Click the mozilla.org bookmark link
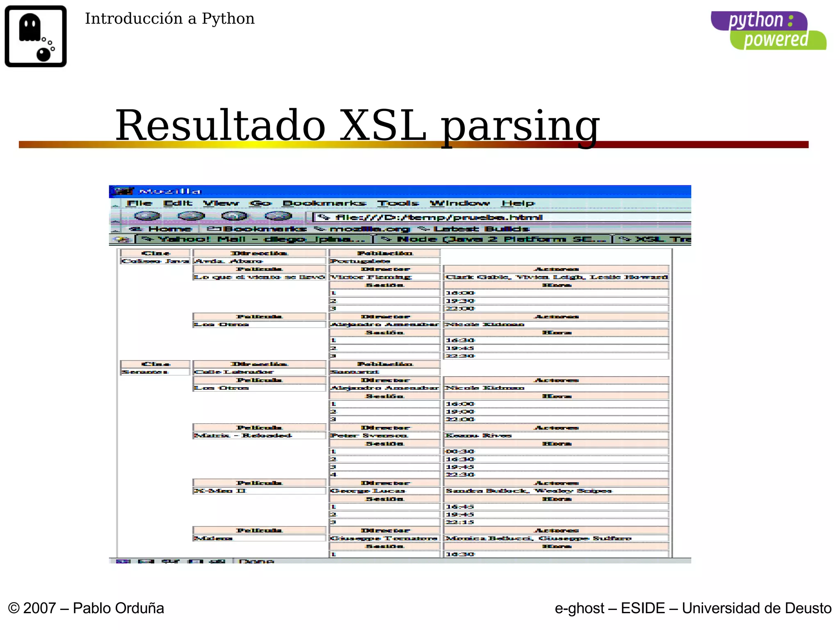Screen dimensions: 840x630 [363, 229]
